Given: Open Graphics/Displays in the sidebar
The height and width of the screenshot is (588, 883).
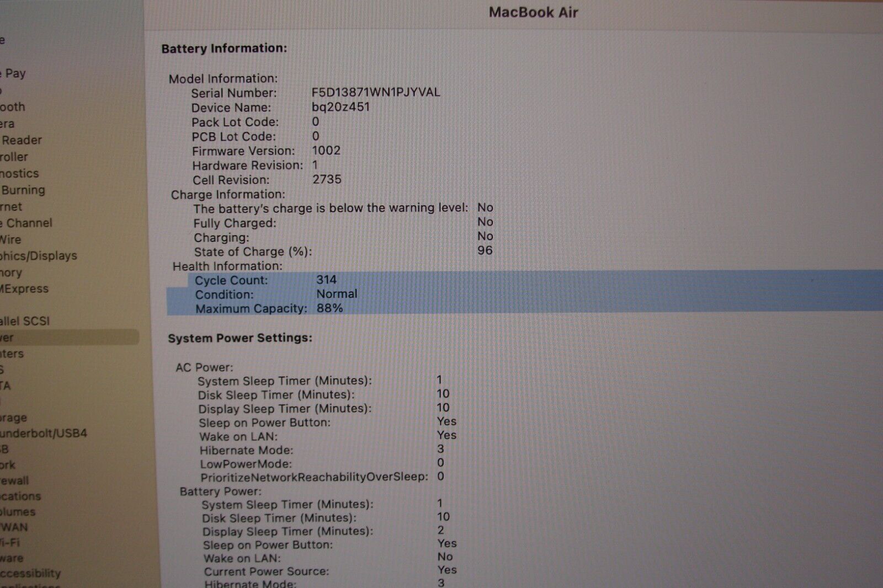Looking at the screenshot, I should [x=38, y=256].
